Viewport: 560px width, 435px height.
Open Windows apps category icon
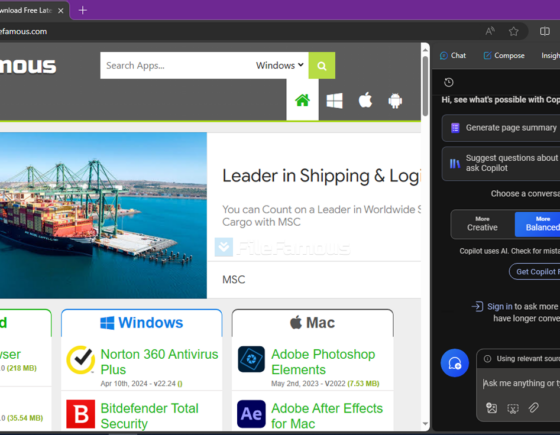pyautogui.click(x=334, y=101)
